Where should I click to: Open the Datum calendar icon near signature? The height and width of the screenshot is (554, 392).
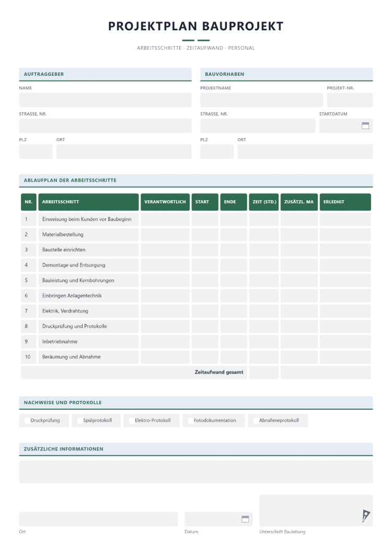tap(245, 519)
